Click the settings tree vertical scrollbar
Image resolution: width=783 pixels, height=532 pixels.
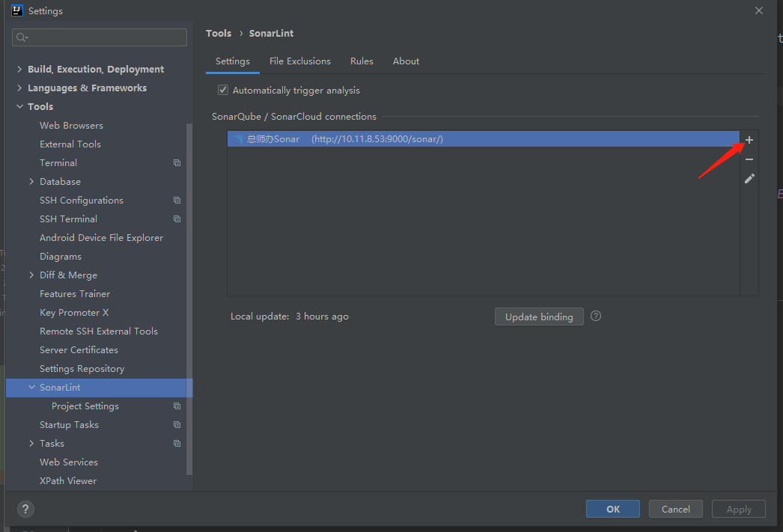click(x=189, y=299)
